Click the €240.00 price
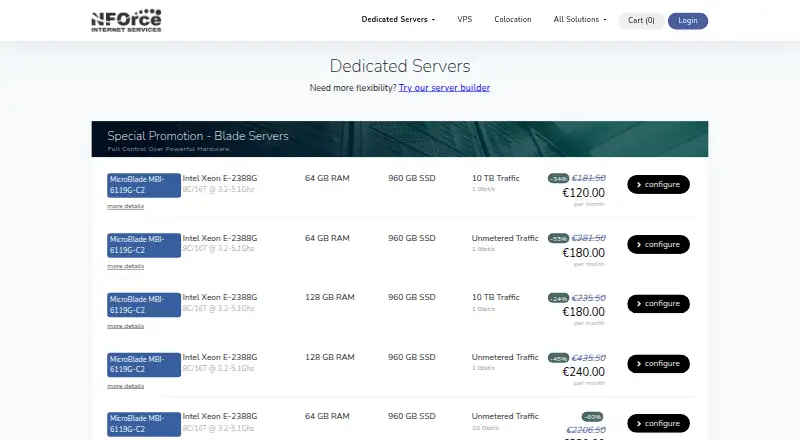This screenshot has width=800, height=440. click(584, 372)
